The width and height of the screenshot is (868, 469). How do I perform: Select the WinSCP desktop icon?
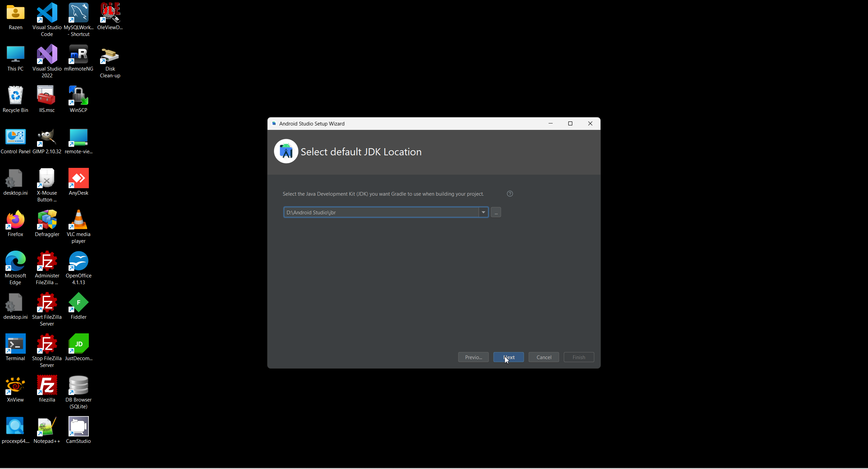(x=78, y=96)
